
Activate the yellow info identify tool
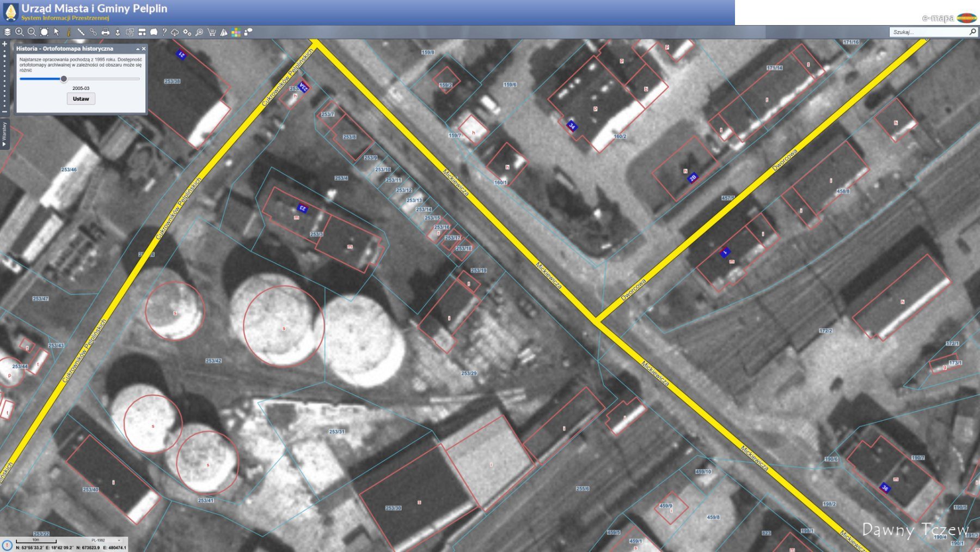tap(69, 32)
